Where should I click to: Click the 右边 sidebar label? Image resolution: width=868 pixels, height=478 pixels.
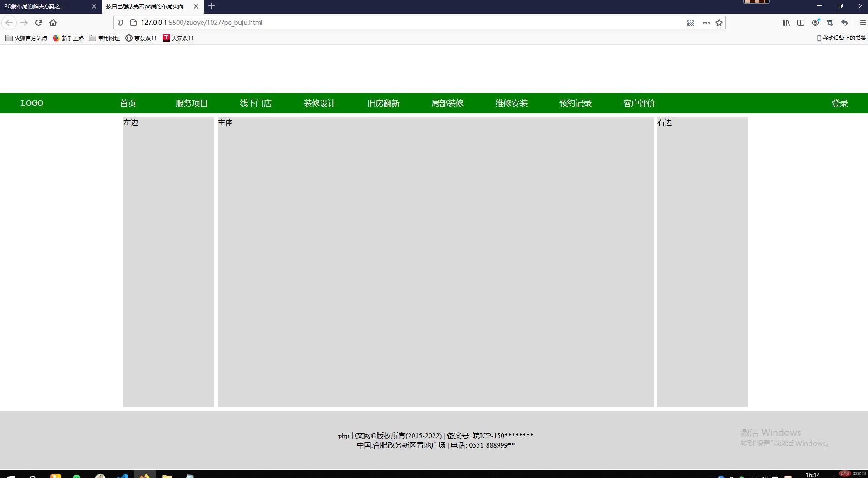665,122
